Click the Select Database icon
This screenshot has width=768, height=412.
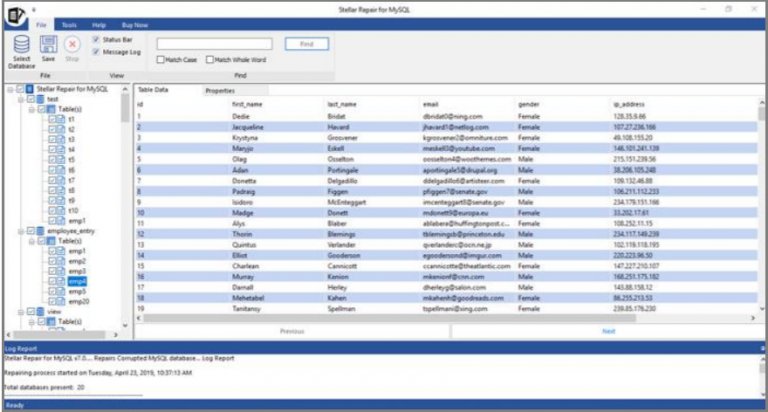click(21, 45)
